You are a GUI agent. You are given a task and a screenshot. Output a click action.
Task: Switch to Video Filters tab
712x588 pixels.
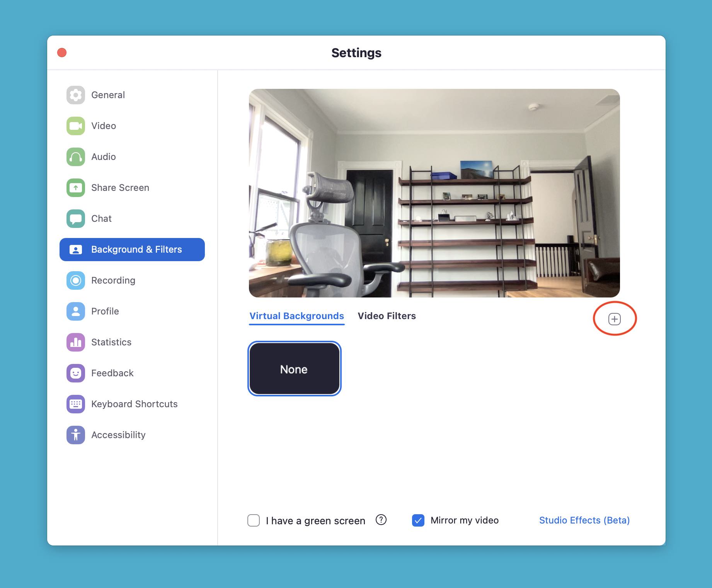pyautogui.click(x=387, y=316)
